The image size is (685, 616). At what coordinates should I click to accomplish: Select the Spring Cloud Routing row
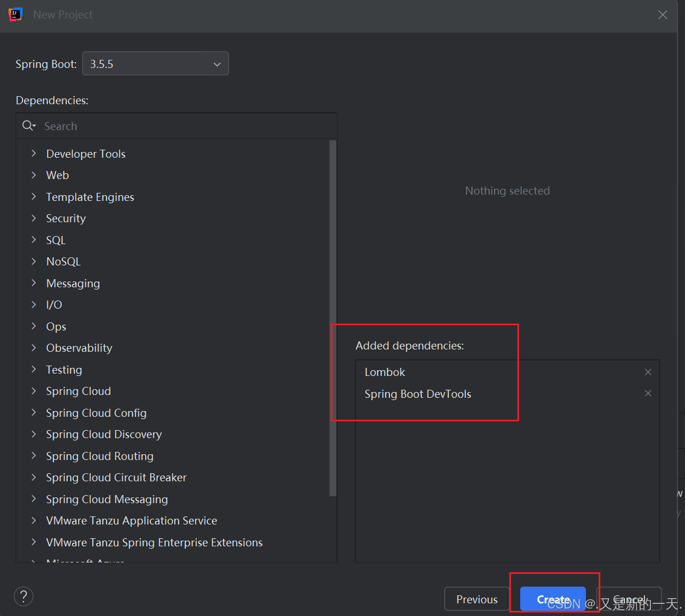pos(173,456)
